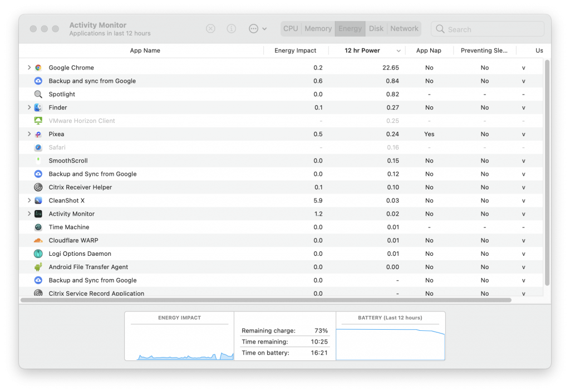This screenshot has width=570, height=392.
Task: Click the Activity Monitor row icon
Action: [38, 214]
